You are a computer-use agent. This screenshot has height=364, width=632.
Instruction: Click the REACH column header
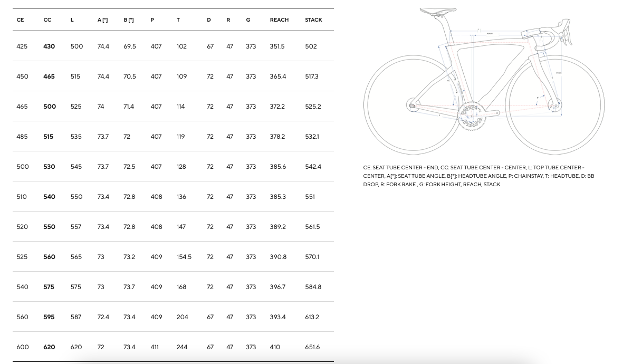[x=279, y=20]
